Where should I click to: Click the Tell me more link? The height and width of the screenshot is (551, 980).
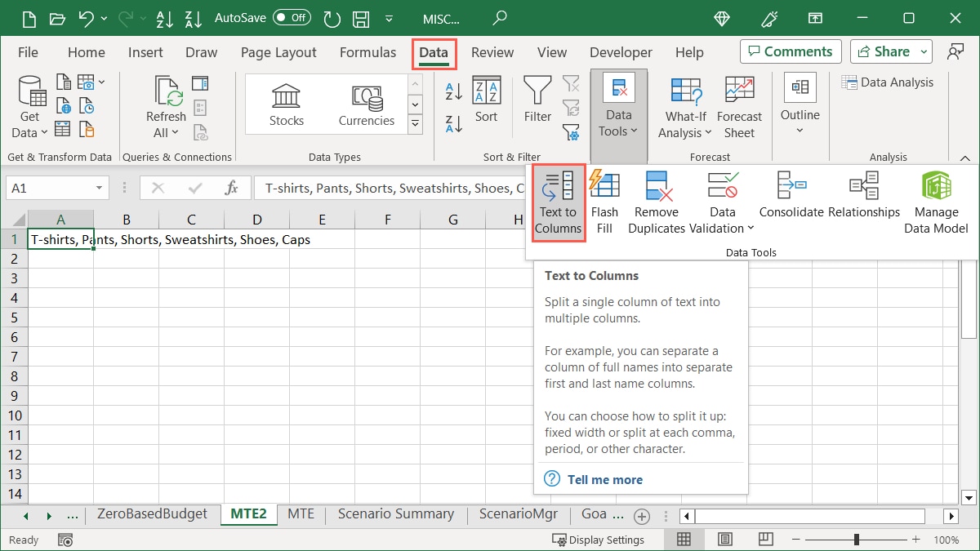tap(604, 479)
